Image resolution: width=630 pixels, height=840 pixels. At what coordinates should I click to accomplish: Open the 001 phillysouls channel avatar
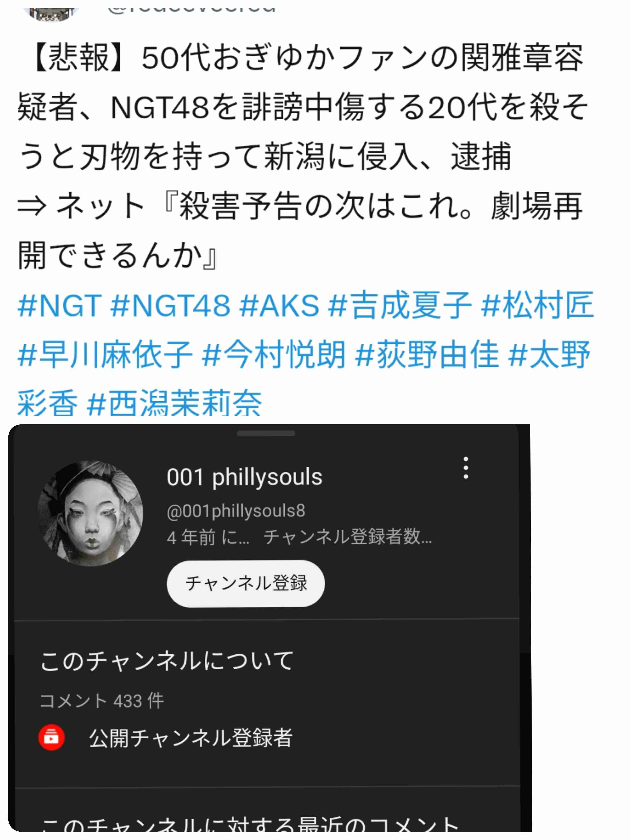(90, 514)
